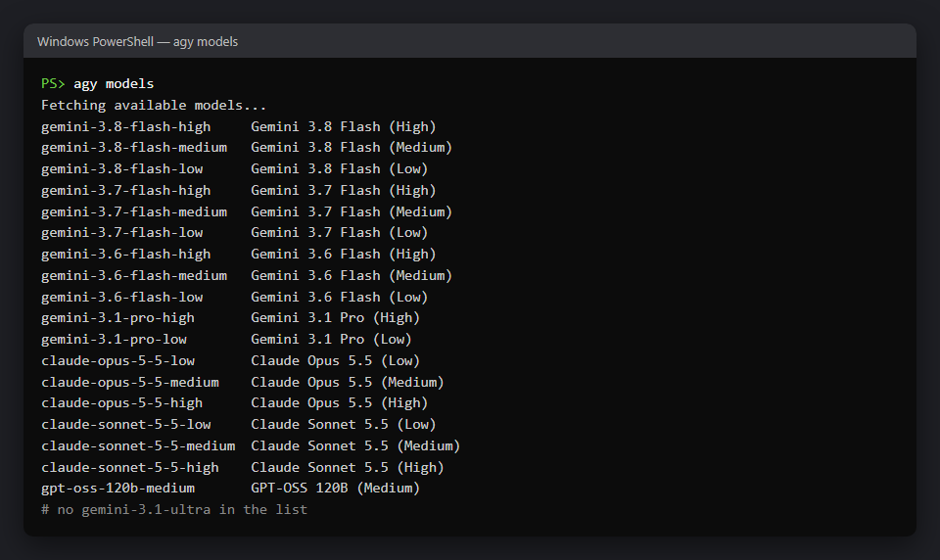
Task: Click the 'Fetching available models...' line
Action: click(154, 106)
